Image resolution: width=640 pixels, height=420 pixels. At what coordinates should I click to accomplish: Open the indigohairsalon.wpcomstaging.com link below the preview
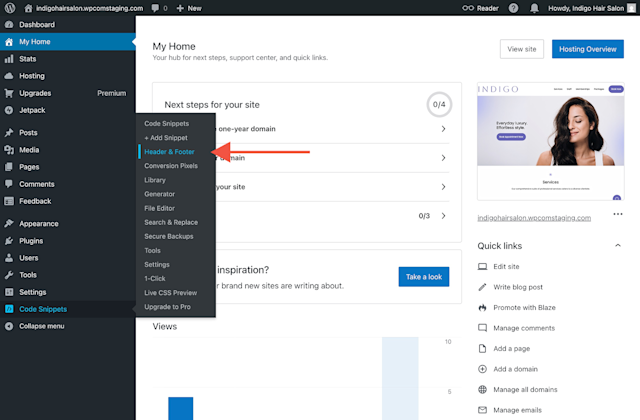pos(534,218)
